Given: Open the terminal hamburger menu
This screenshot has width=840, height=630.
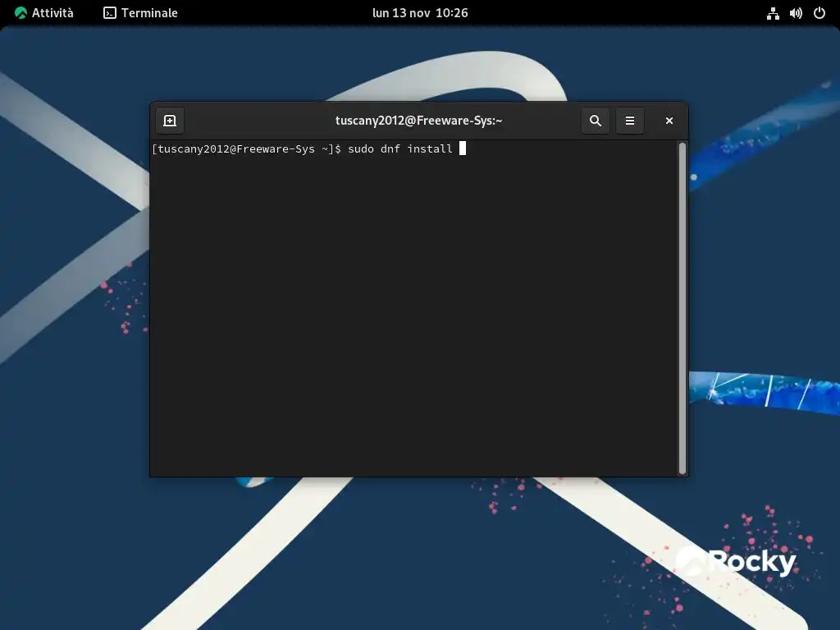Looking at the screenshot, I should tap(630, 121).
